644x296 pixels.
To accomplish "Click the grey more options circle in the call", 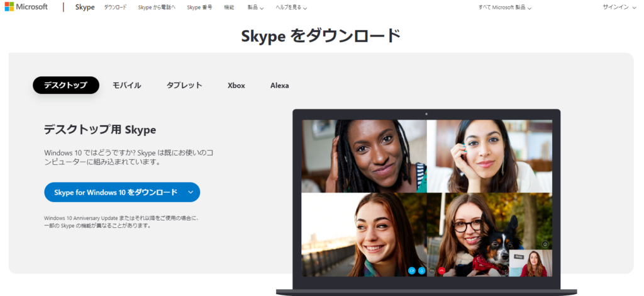I will pyautogui.click(x=431, y=271).
